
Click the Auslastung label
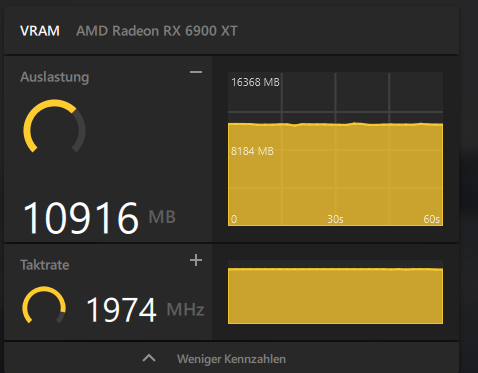55,77
